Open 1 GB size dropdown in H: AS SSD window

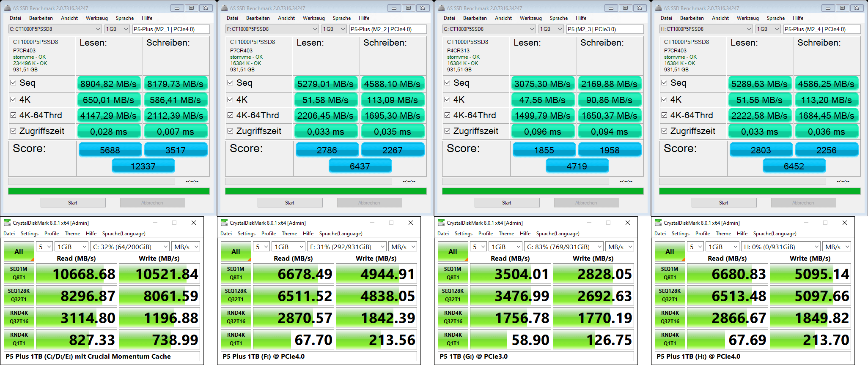coord(768,29)
